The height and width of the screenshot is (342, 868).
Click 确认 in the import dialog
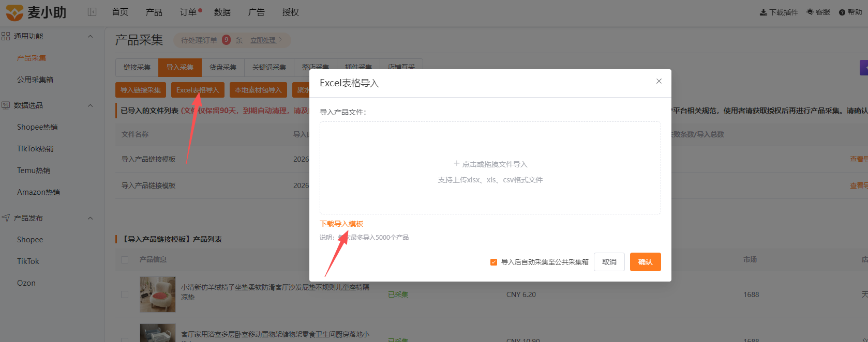646,262
